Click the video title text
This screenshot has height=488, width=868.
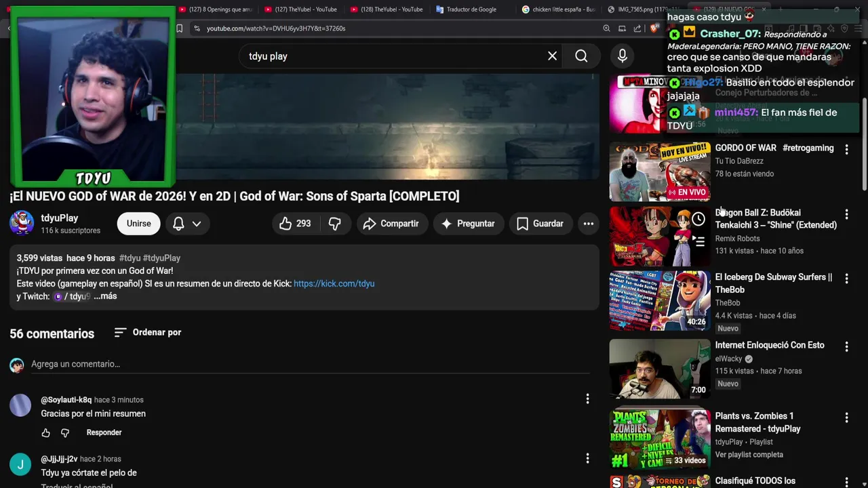pyautogui.click(x=235, y=196)
